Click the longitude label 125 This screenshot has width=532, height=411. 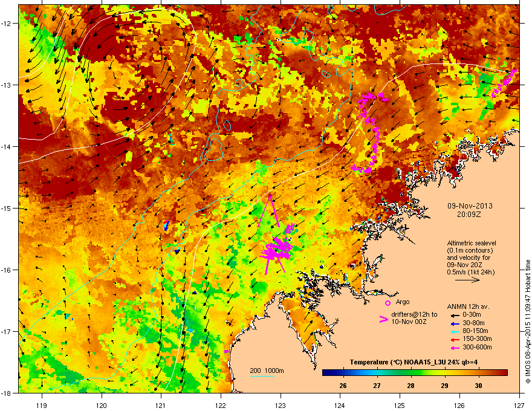pyautogui.click(x=400, y=405)
